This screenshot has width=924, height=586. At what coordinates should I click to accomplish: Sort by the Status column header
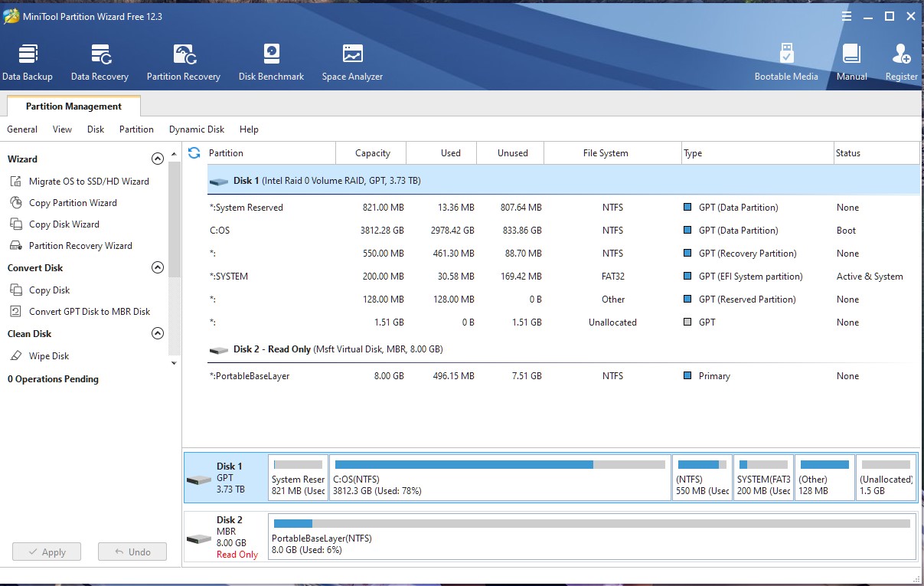(877, 153)
